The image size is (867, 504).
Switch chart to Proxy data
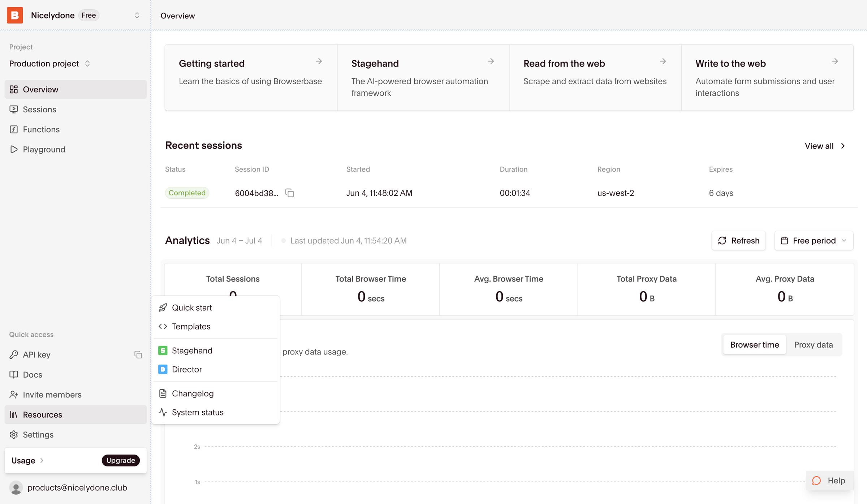click(814, 345)
